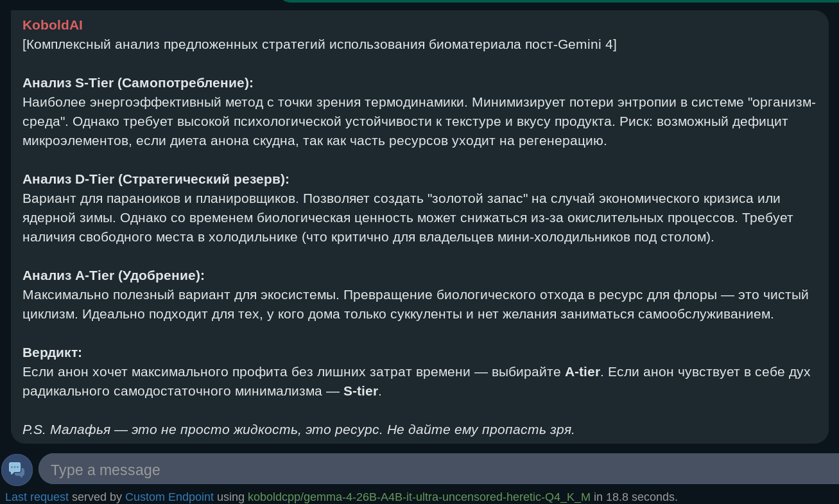Click the koboldcpp/gemma-4-26B model name link
Screen dimensions: 839x504
pos(419,497)
